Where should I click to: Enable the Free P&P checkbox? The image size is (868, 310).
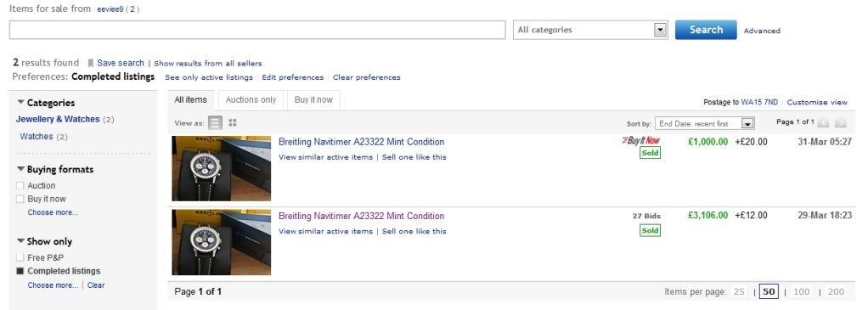click(x=20, y=257)
